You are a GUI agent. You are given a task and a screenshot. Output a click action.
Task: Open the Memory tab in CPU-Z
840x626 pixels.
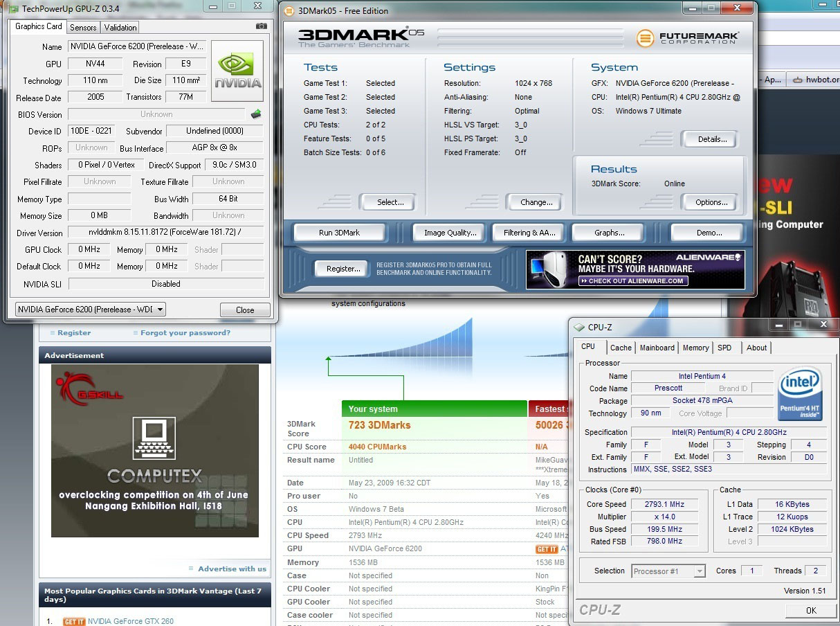(x=695, y=348)
